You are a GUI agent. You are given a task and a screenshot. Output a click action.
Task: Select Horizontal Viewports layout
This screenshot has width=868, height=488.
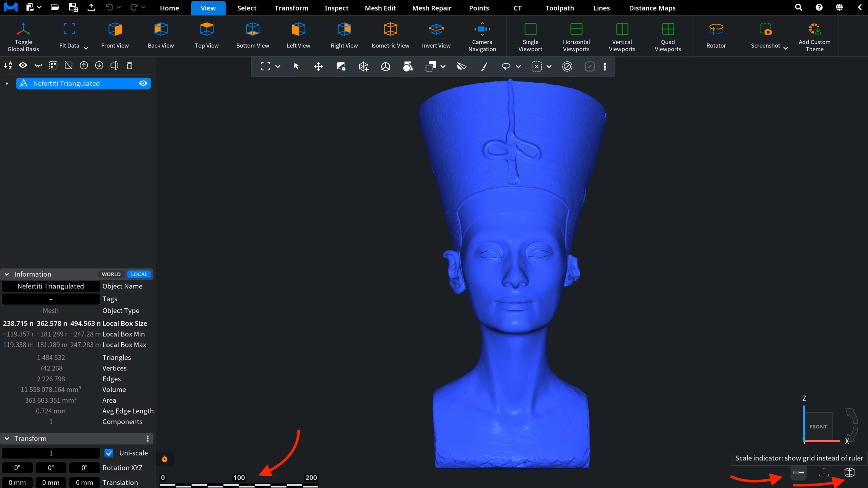576,36
